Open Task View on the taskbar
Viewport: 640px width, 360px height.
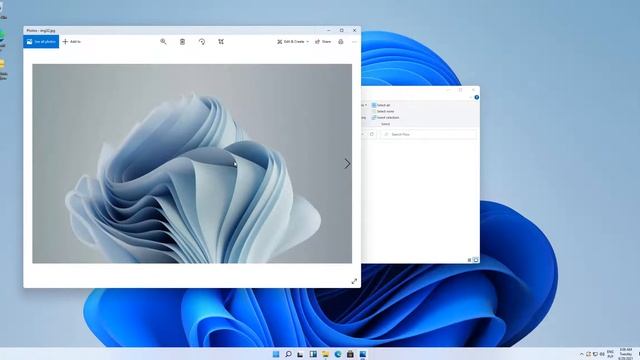click(x=300, y=354)
